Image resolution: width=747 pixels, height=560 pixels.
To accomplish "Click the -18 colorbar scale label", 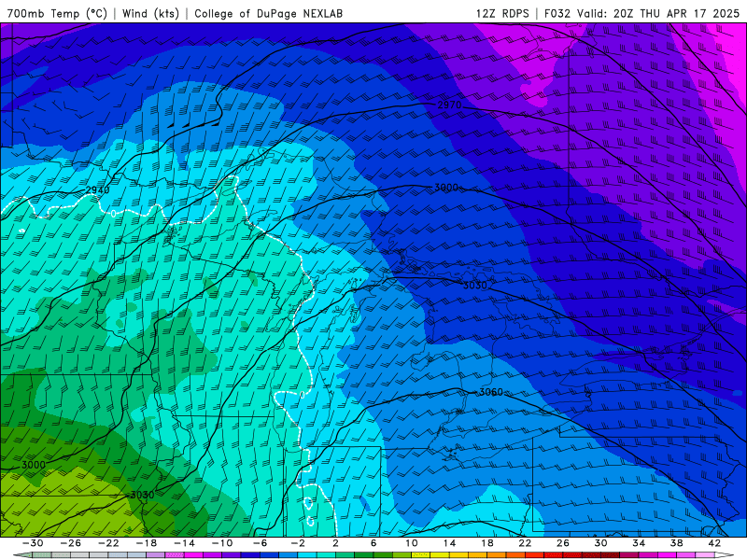I will tap(147, 543).
